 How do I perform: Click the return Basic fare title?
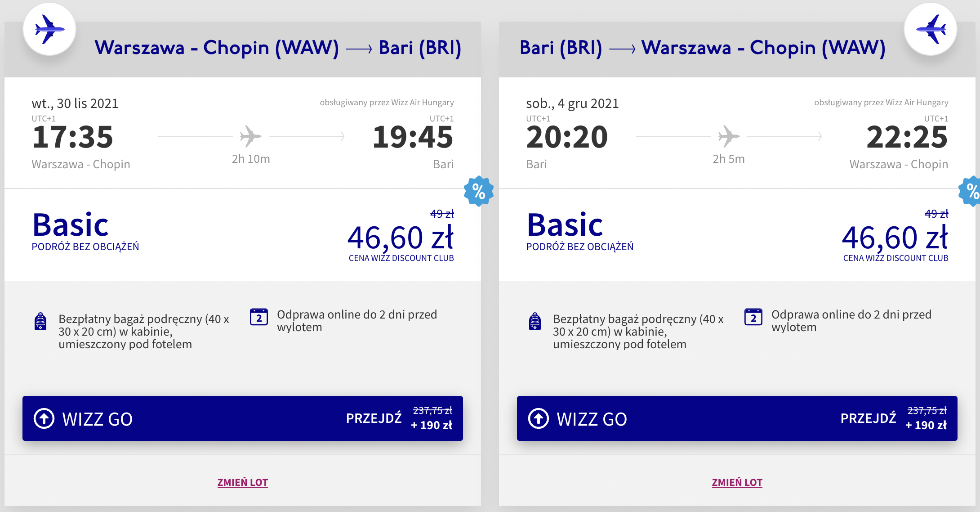(565, 225)
